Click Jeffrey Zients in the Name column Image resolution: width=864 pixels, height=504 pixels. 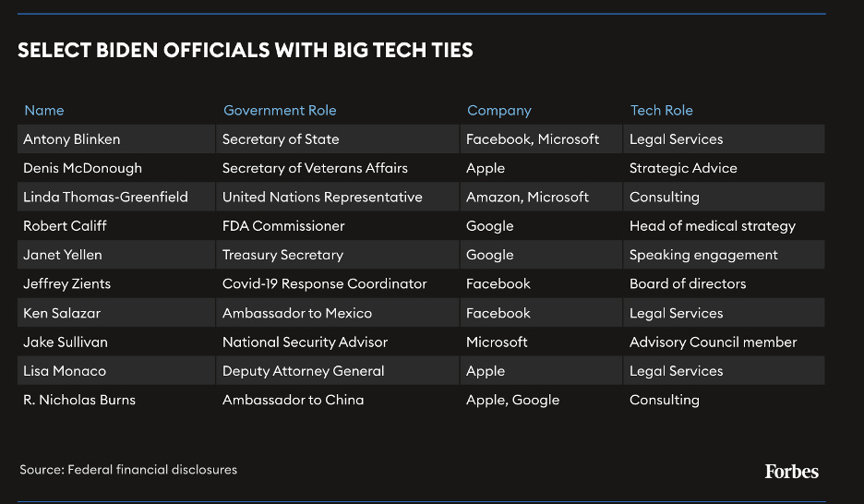click(x=66, y=283)
